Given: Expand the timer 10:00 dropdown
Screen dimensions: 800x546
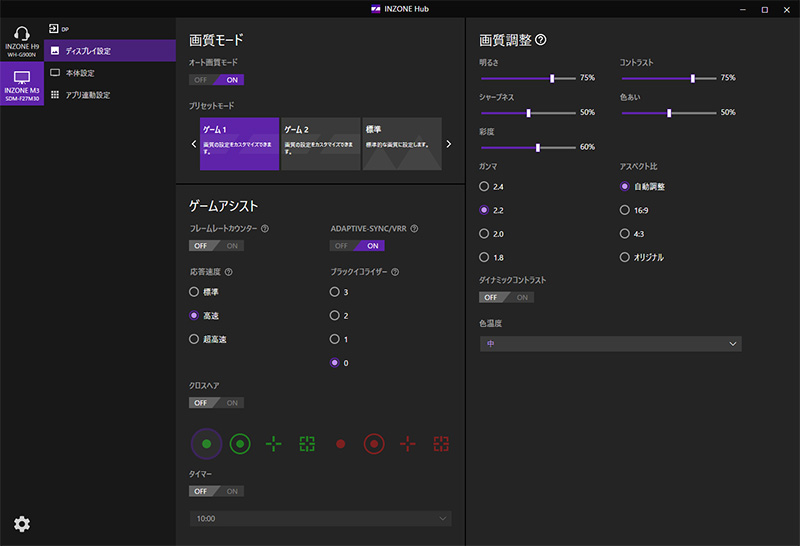Looking at the screenshot, I should point(320,519).
